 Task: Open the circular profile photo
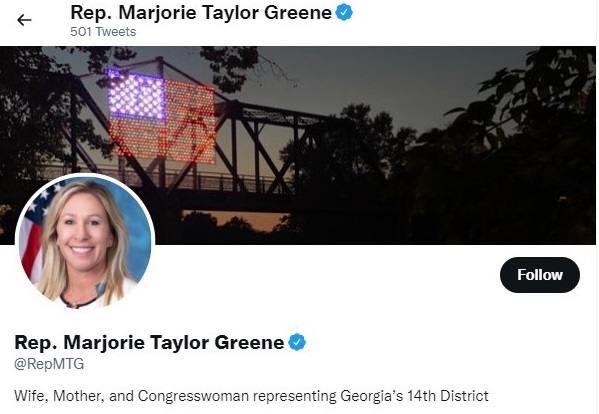click(x=85, y=241)
